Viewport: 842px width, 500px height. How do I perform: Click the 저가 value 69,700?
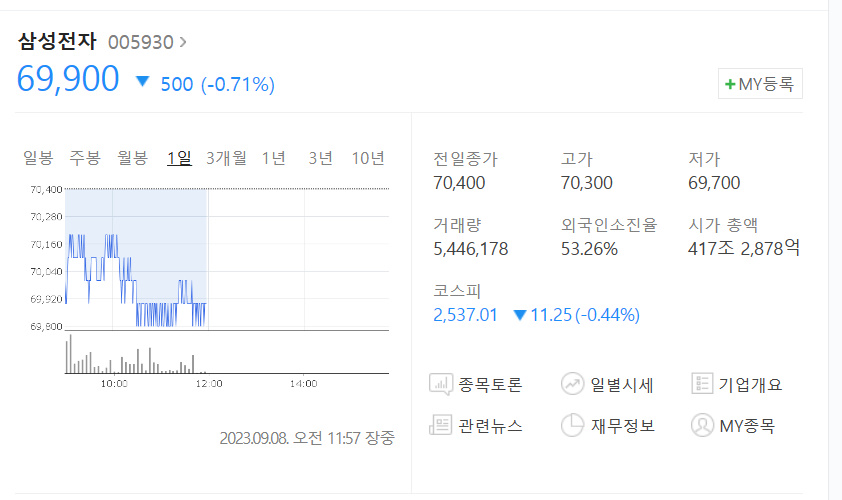click(714, 183)
